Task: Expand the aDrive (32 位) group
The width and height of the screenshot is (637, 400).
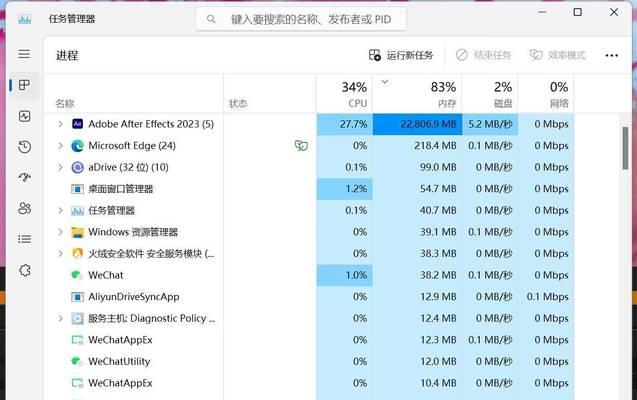Action: [x=61, y=167]
